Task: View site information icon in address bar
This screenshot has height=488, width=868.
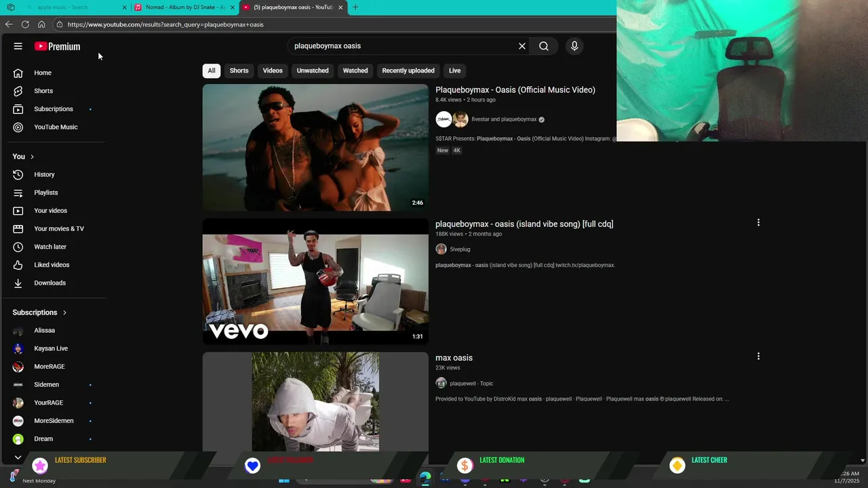Action: (x=60, y=24)
